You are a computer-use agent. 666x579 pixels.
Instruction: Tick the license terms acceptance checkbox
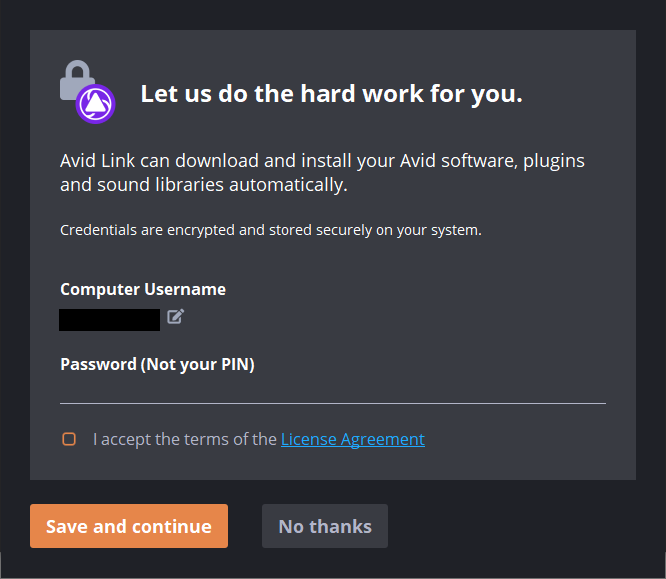coord(69,439)
